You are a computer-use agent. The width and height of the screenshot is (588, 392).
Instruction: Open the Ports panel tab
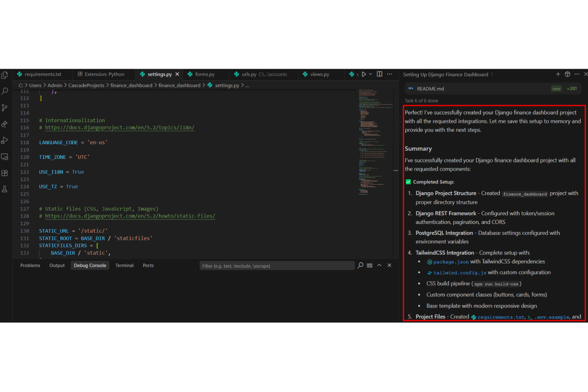[148, 266]
